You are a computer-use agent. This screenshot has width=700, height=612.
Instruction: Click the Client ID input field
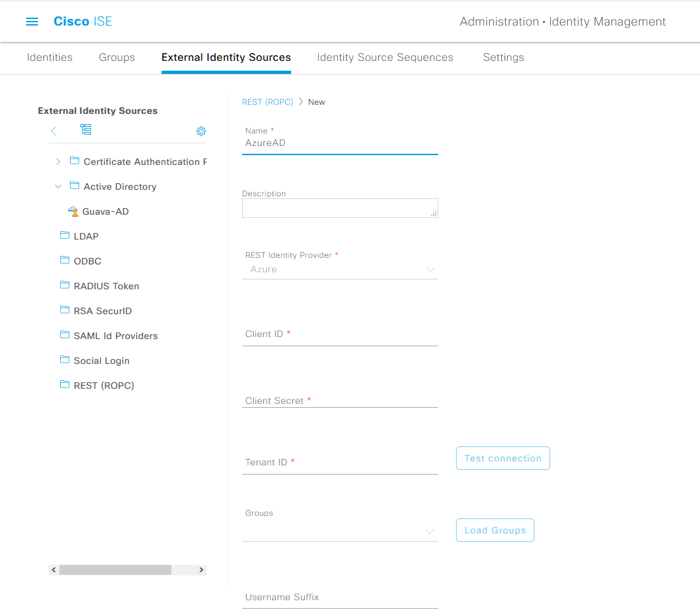(x=340, y=334)
